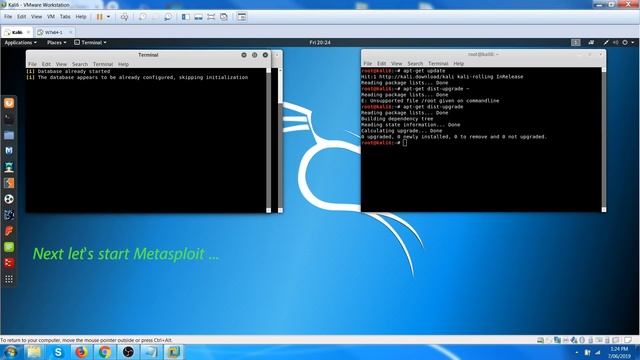Launch the red-orange icon in Kali dock

9,231
